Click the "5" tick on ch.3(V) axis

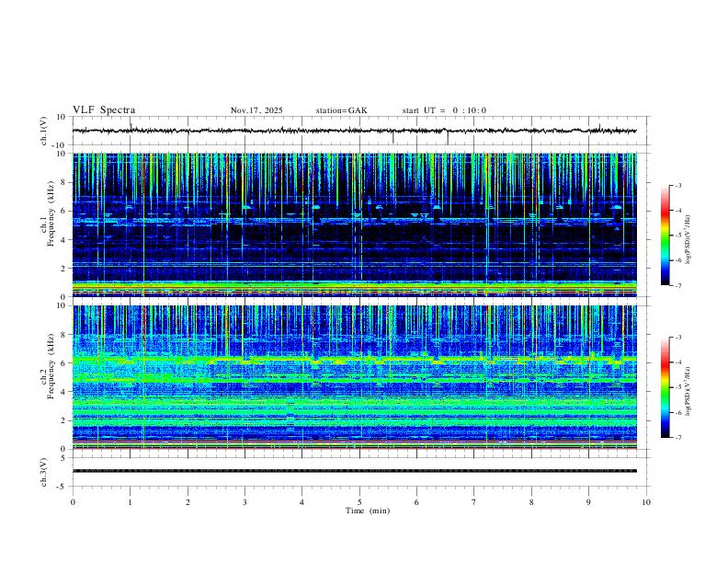point(63,458)
